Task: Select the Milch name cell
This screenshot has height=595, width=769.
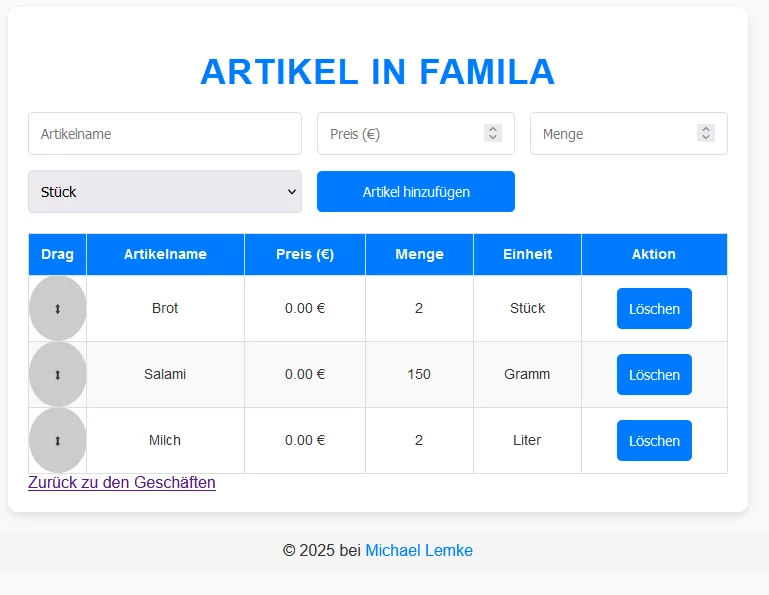Action: point(165,440)
